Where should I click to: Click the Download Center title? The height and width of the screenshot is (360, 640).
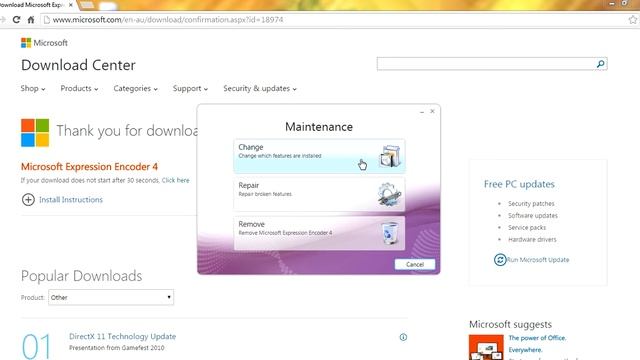pyautogui.click(x=78, y=65)
